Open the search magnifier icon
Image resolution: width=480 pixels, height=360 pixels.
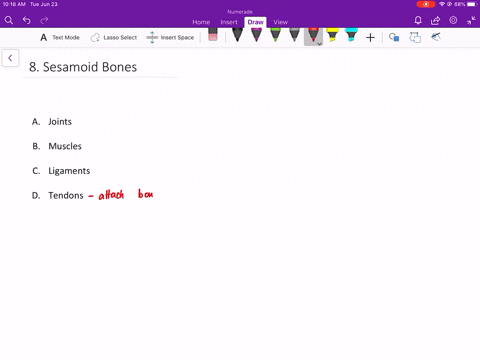click(9, 21)
